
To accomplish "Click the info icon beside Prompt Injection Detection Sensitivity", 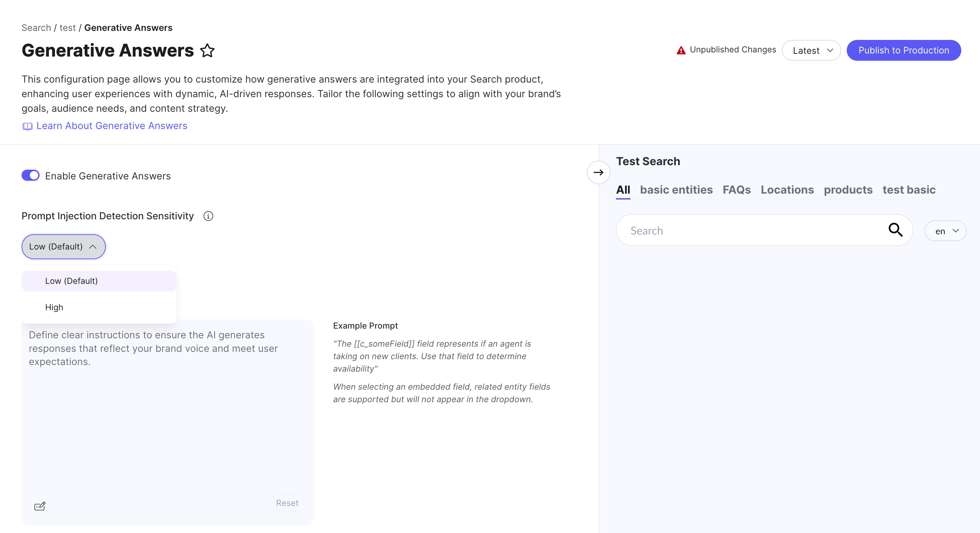I will pos(208,216).
